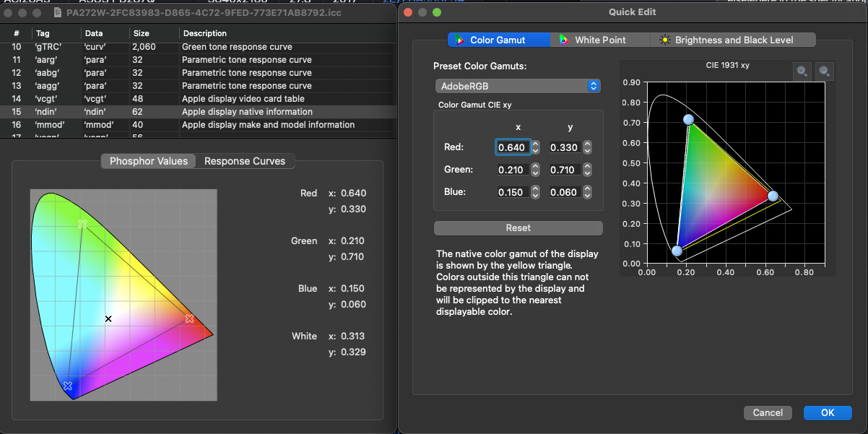Select the blue primary handle on the gamut triangle
This screenshot has width=868, height=434.
tap(677, 251)
